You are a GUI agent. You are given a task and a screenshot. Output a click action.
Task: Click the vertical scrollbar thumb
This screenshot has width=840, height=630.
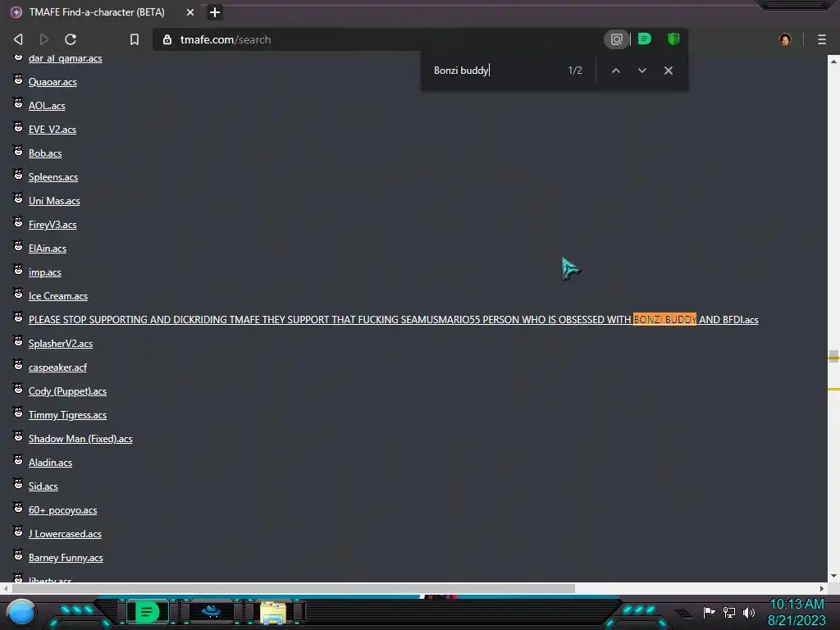(833, 356)
